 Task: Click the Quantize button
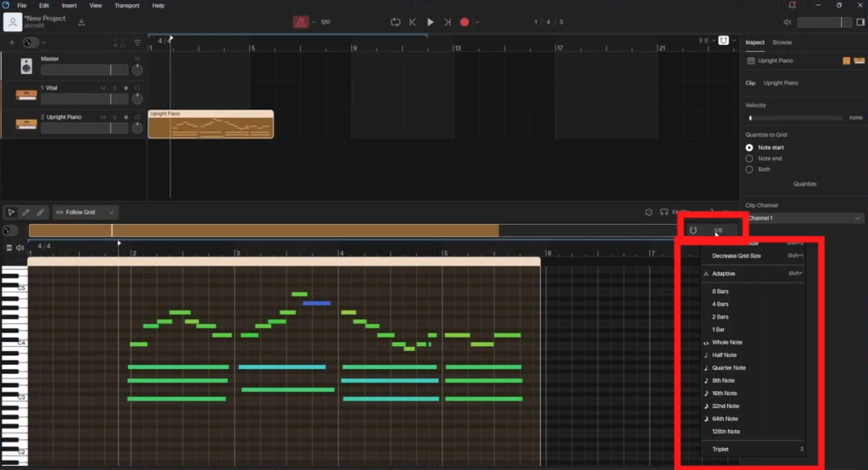[804, 184]
